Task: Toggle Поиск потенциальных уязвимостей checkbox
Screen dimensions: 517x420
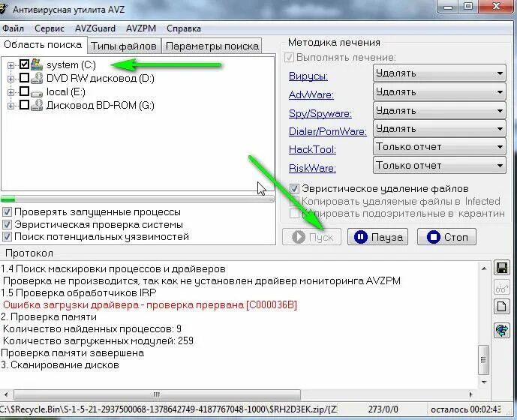Action: tap(7, 237)
